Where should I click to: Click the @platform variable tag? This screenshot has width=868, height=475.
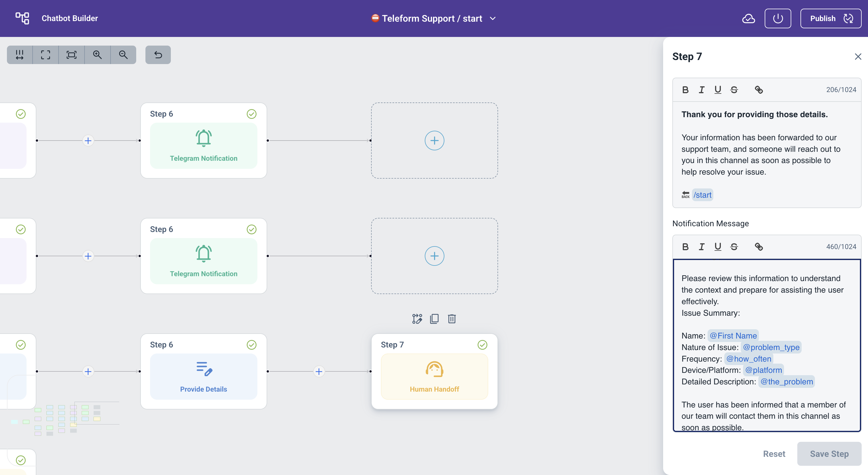(764, 370)
